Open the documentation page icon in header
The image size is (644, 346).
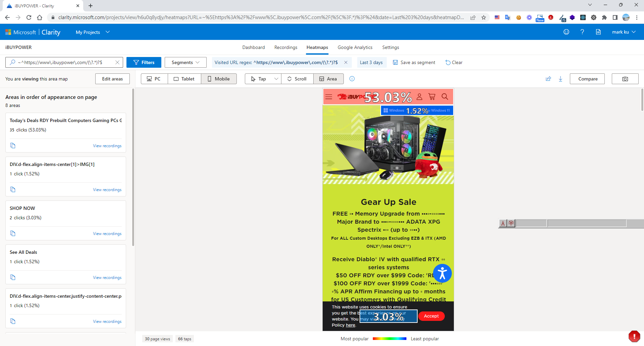598,32
